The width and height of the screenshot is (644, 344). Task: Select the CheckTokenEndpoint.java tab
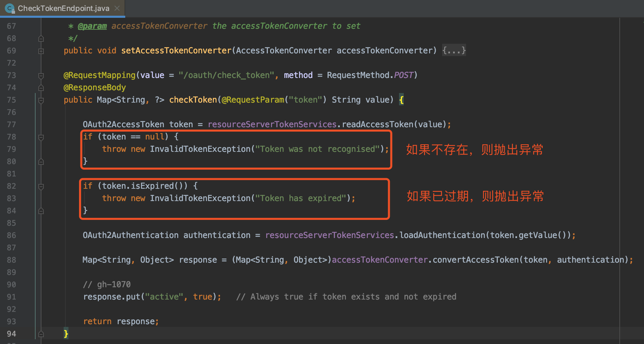[x=63, y=8]
